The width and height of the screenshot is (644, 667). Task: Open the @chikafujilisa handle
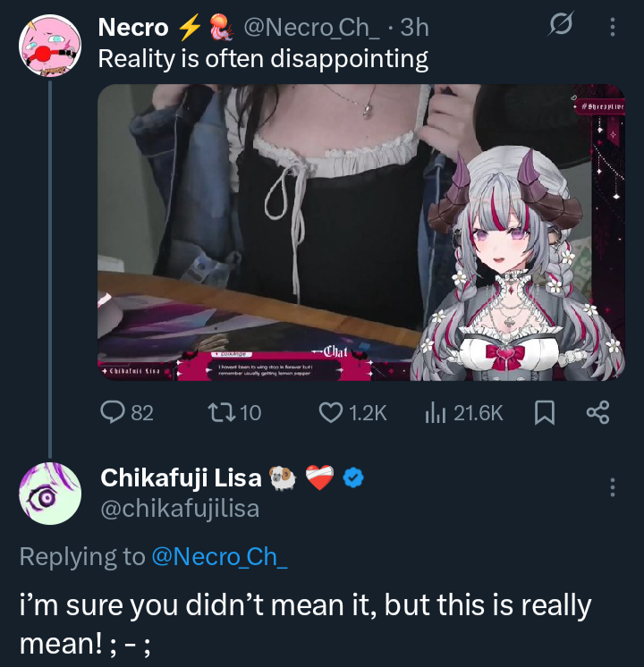point(180,509)
